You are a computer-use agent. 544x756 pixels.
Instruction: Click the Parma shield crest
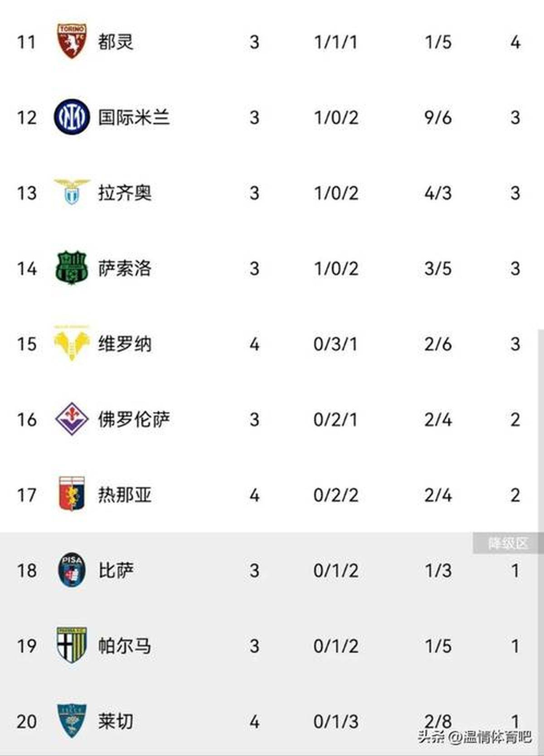coord(72,645)
